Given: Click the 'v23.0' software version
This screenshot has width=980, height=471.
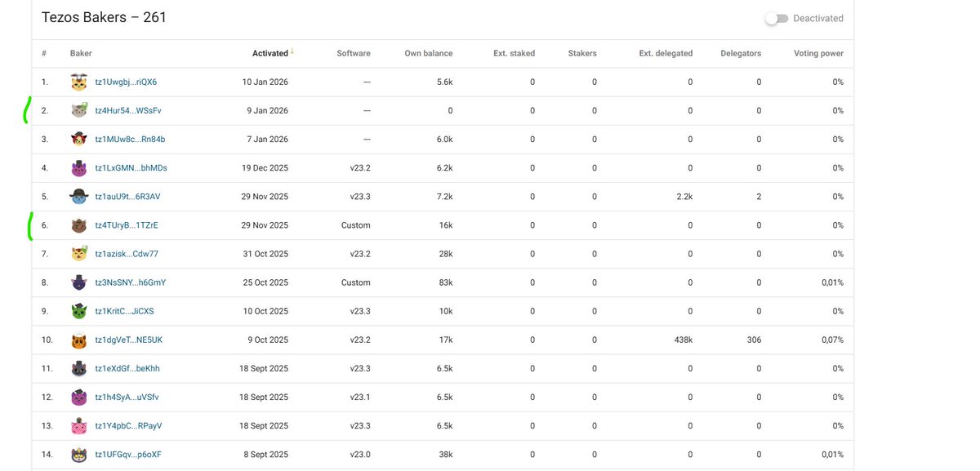Looking at the screenshot, I should [x=360, y=454].
